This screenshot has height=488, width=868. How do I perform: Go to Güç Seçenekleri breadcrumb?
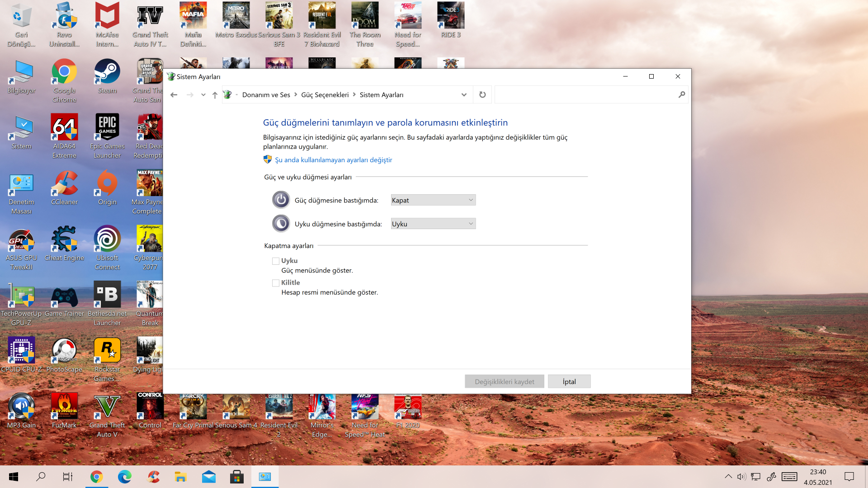(325, 95)
